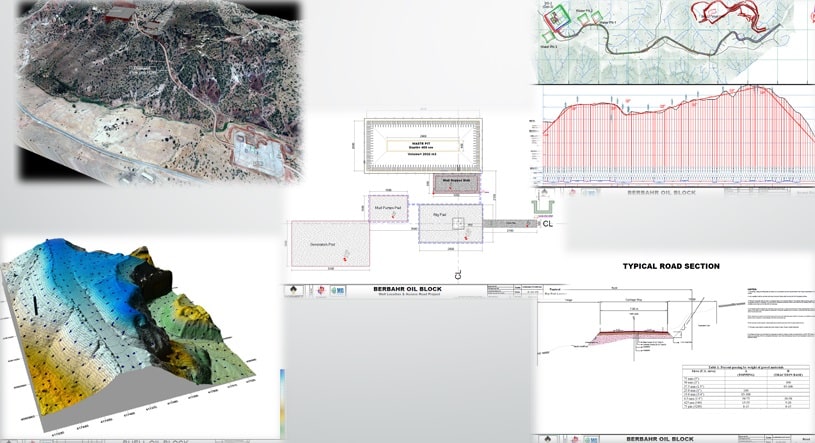Viewport: 815px width, 443px height.
Task: Click the white drilling pad in the aerial view
Action: [257, 154]
